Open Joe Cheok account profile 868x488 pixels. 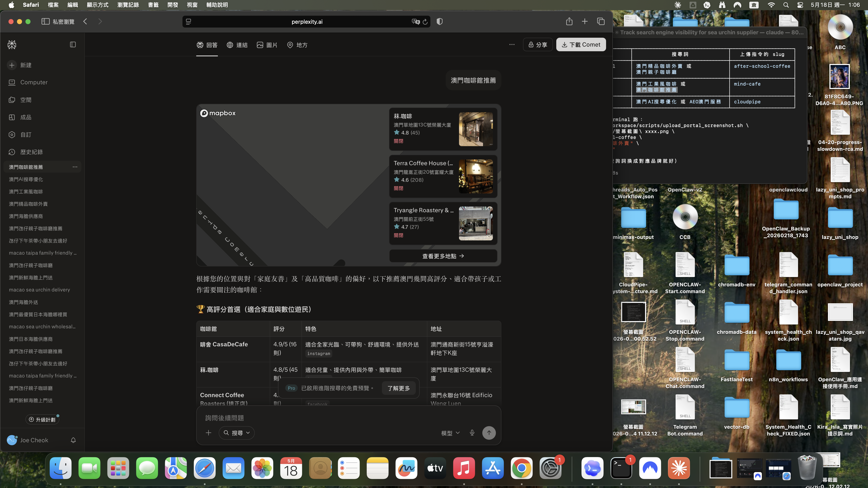pyautogui.click(x=28, y=440)
